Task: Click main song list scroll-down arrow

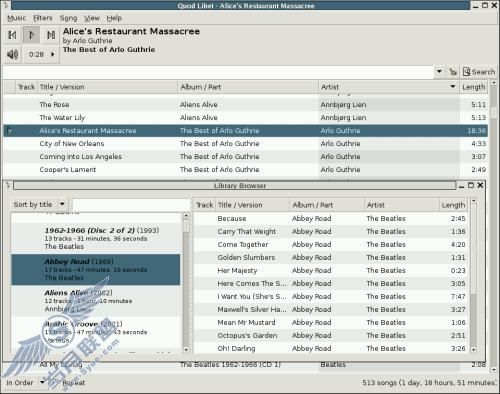Action: [x=494, y=369]
